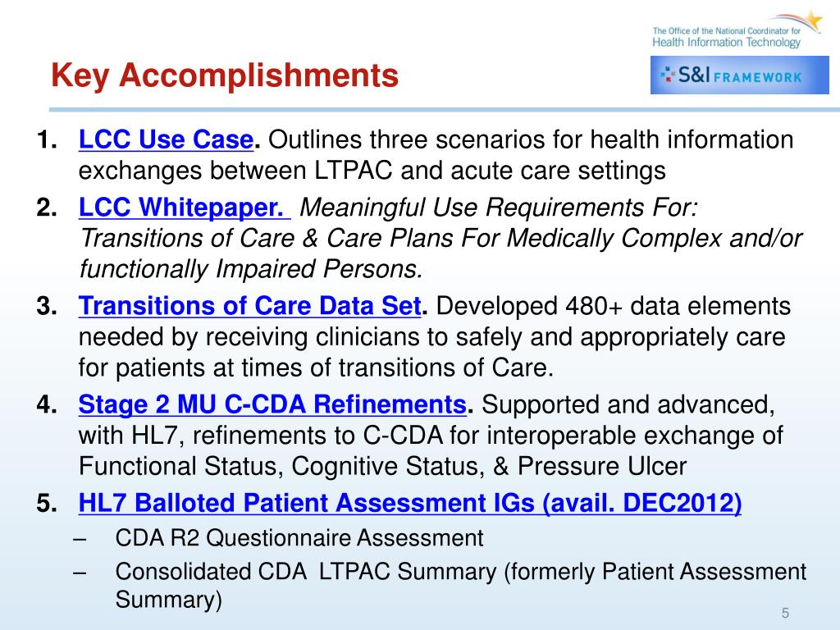The width and height of the screenshot is (840, 630).
Task: Click the 'Developed 480+ data elements' text
Action: pyautogui.click(x=613, y=306)
